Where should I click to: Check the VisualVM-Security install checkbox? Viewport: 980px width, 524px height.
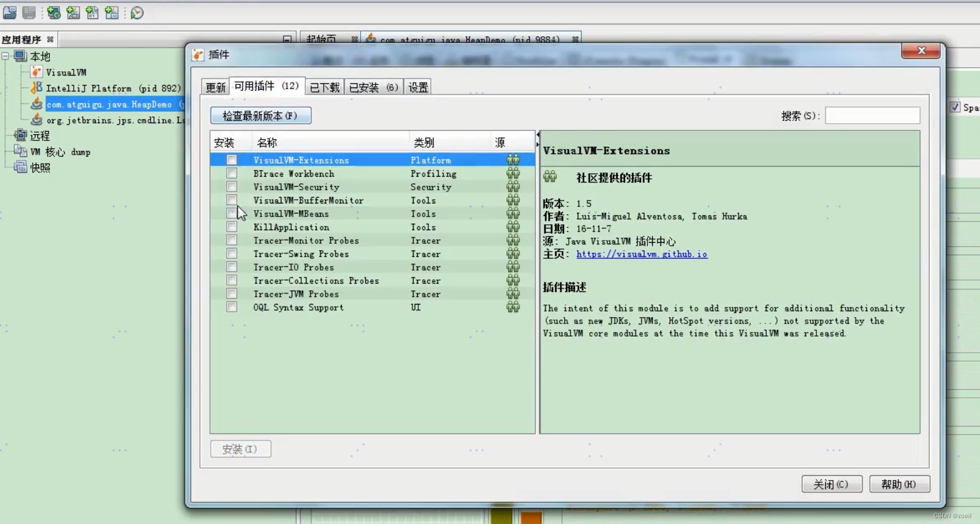pos(231,187)
